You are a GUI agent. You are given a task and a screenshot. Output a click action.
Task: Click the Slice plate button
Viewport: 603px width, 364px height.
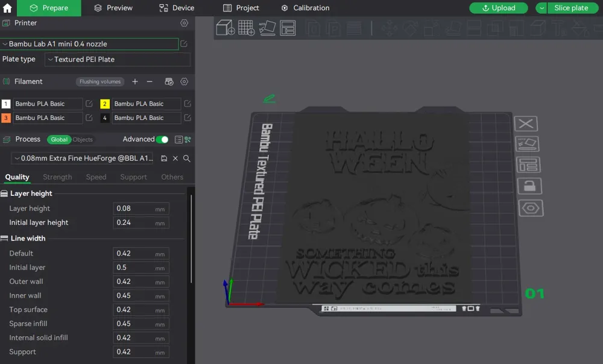(x=573, y=8)
